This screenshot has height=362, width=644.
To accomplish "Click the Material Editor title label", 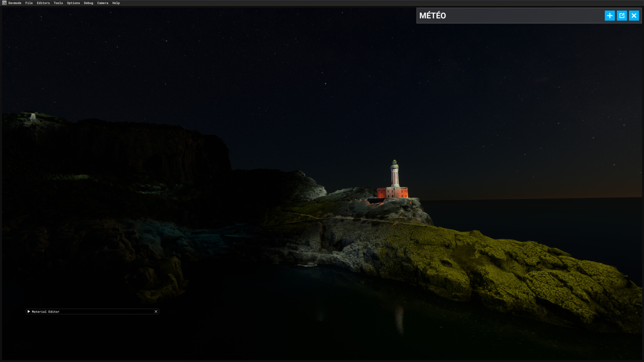I will coord(46,312).
